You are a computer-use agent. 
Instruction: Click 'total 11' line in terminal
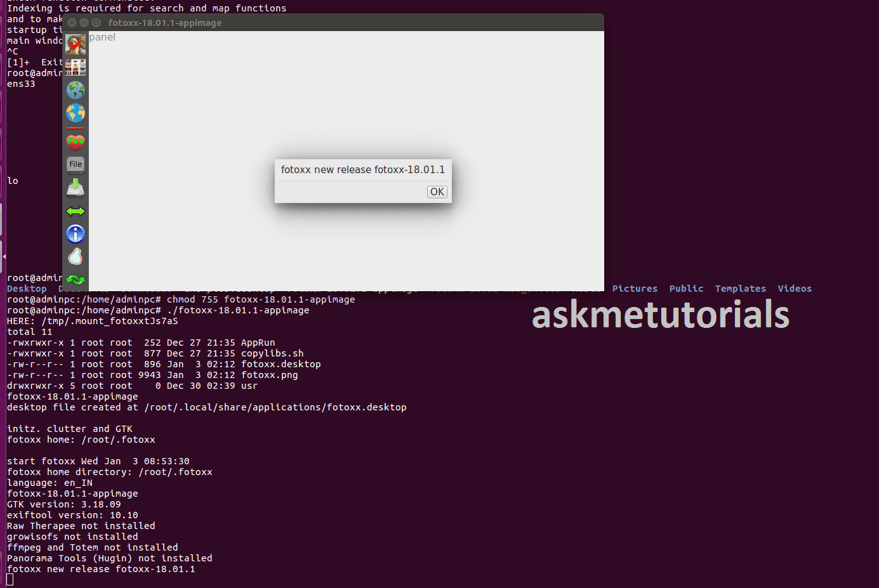click(30, 332)
